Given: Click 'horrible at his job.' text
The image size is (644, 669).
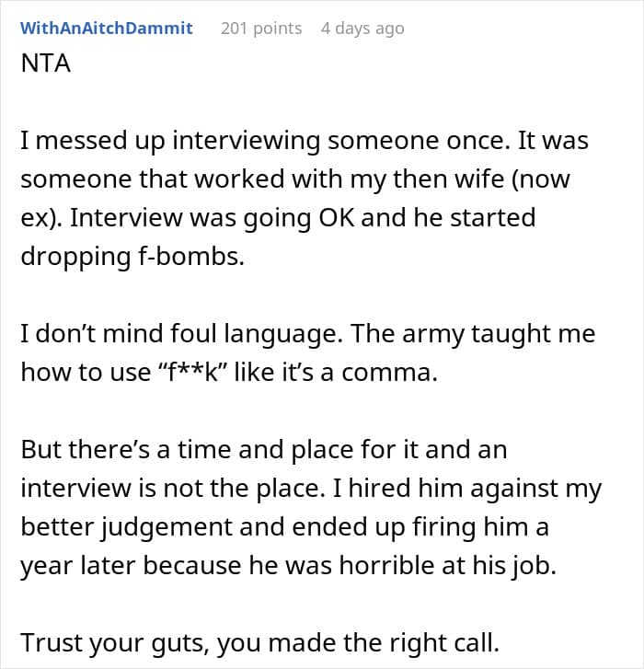Looking at the screenshot, I should click(448, 566).
